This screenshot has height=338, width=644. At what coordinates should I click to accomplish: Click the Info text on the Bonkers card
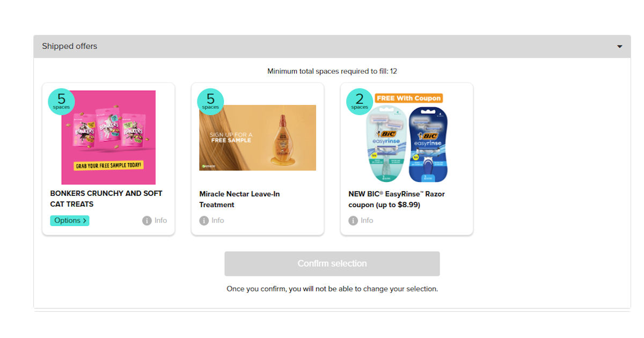[x=160, y=221]
